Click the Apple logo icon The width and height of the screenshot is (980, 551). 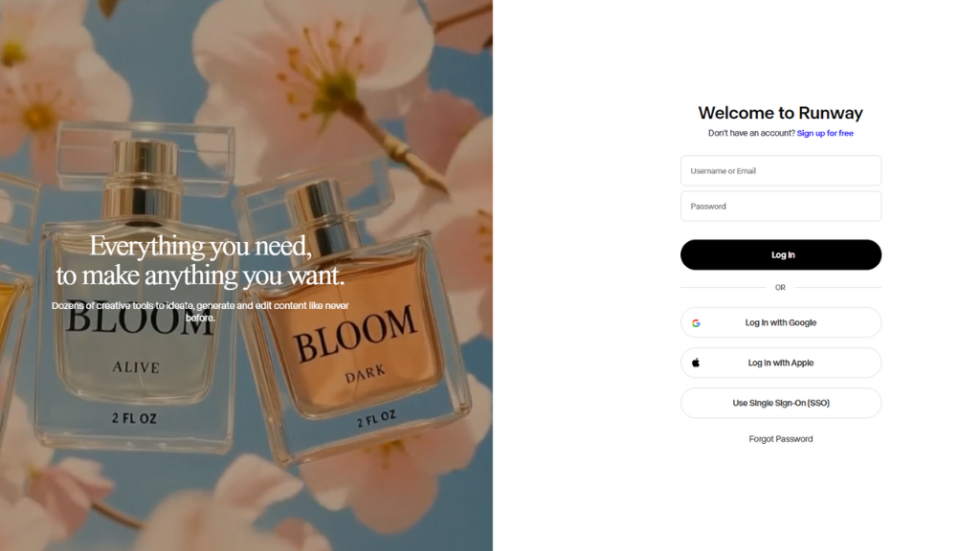coord(696,363)
